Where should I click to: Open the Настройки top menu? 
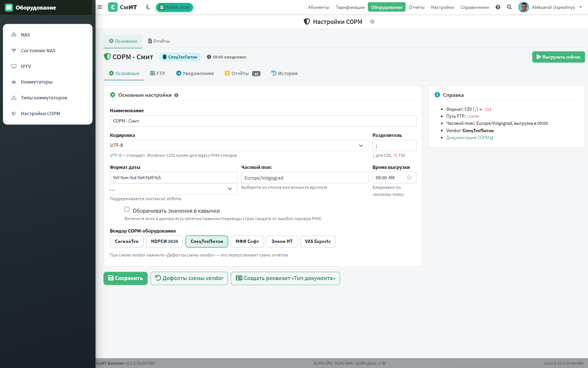442,7
